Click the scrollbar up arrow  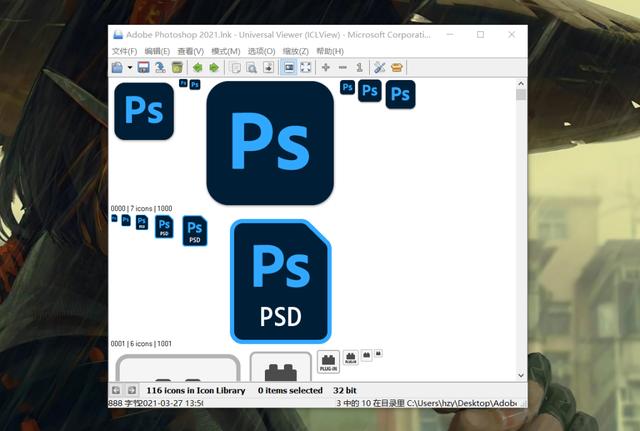click(x=521, y=84)
